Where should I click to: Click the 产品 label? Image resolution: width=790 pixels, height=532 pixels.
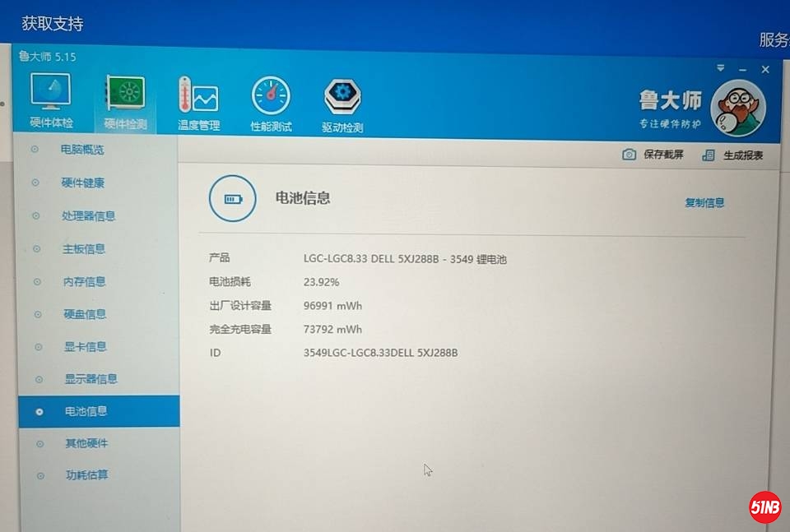coord(220,257)
